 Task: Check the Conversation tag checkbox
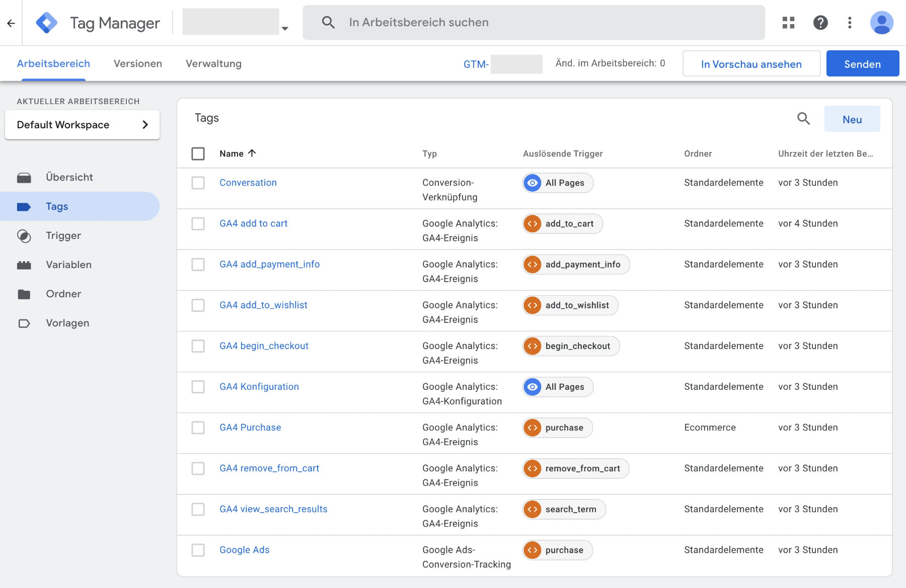tap(198, 183)
